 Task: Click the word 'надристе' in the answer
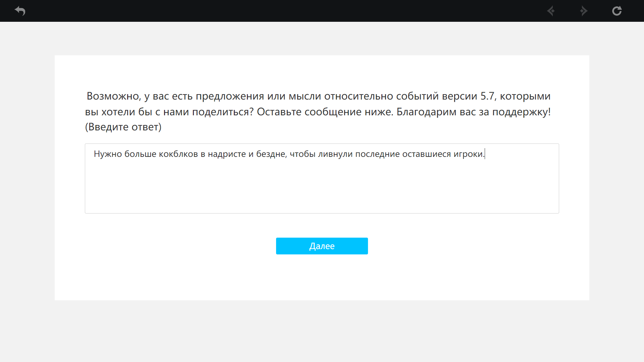pyautogui.click(x=227, y=154)
